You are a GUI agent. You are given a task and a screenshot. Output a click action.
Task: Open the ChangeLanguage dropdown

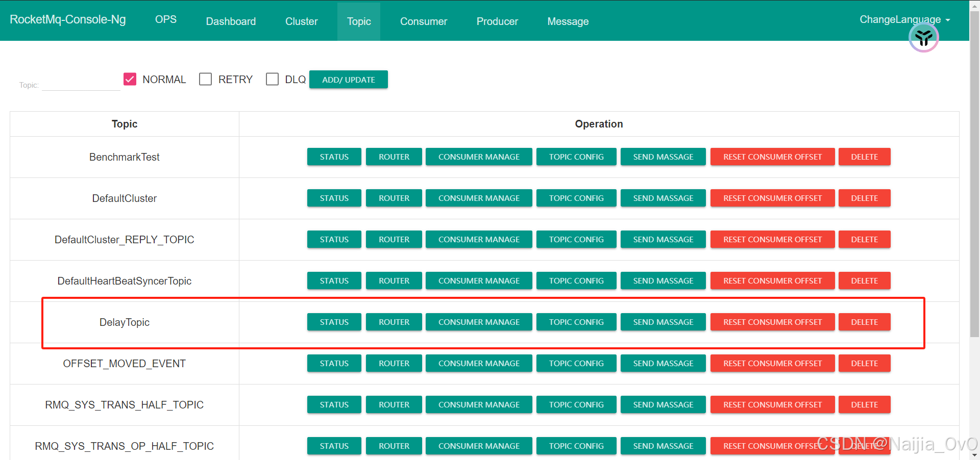[x=904, y=19]
